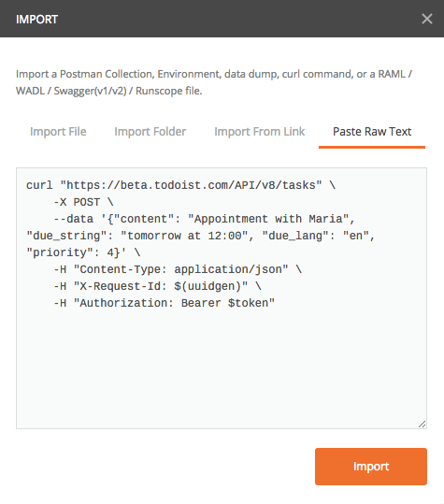The image size is (444, 504).
Task: Click the Content-Type application/json header line
Action: [x=178, y=269]
